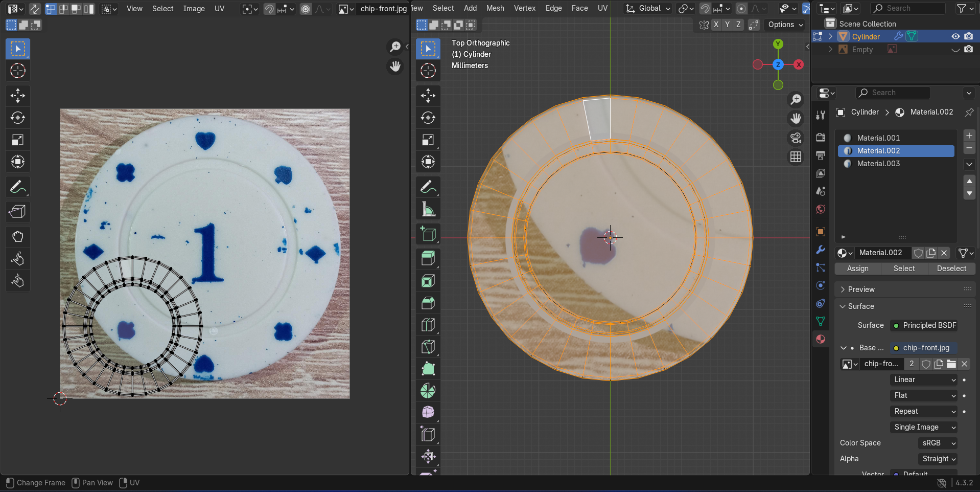Screen dimensions: 980x492
Task: Select Material.003 in the material list
Action: [x=878, y=164]
